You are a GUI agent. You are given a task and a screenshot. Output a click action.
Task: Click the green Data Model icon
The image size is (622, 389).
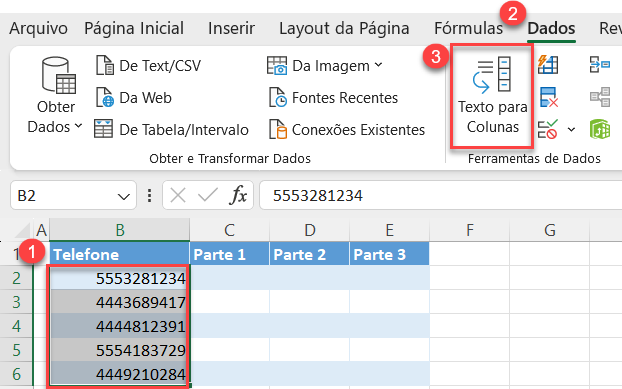(600, 129)
